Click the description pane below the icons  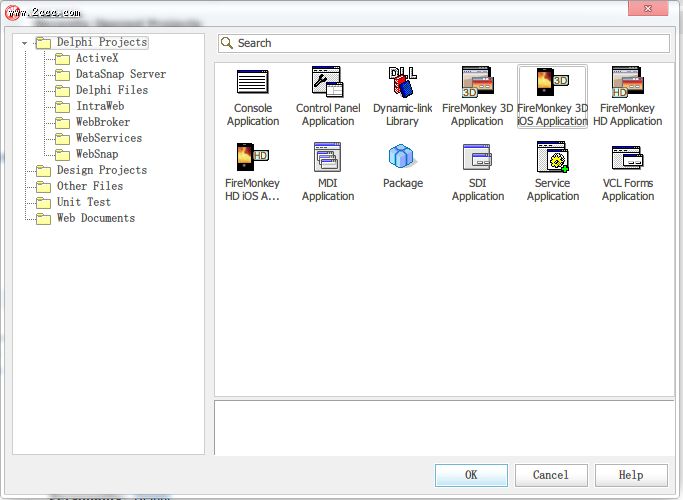pyautogui.click(x=444, y=427)
